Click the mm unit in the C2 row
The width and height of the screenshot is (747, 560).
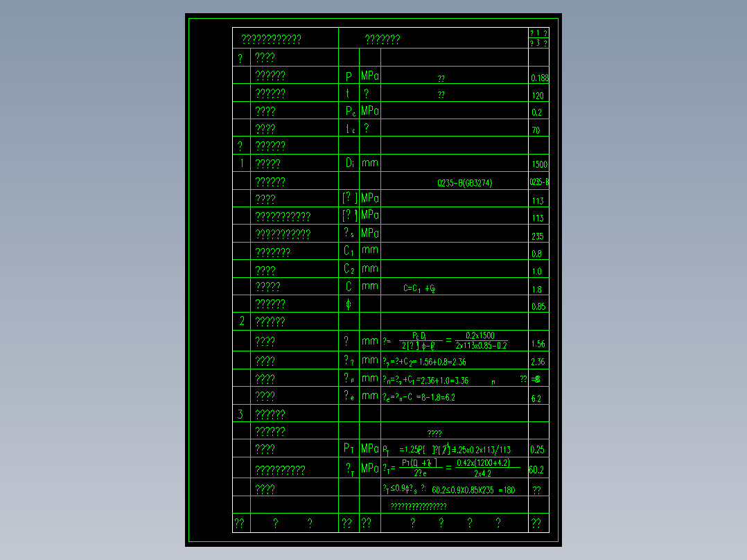[370, 268]
